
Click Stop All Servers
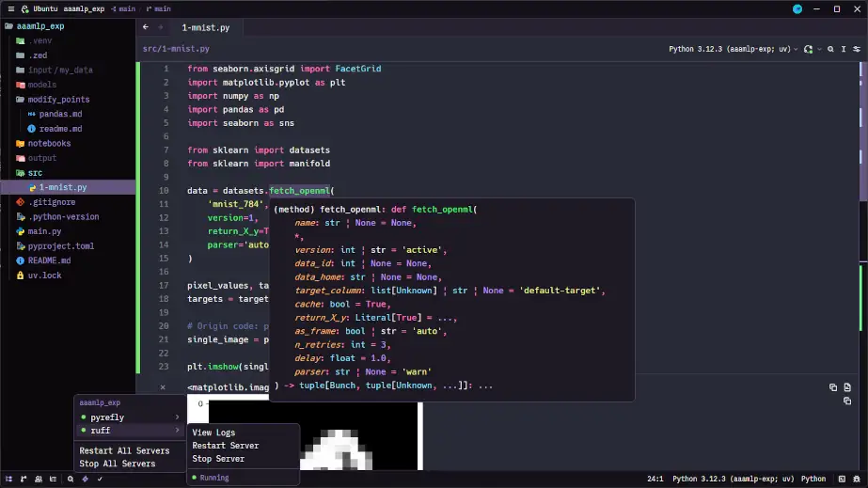coord(130,464)
